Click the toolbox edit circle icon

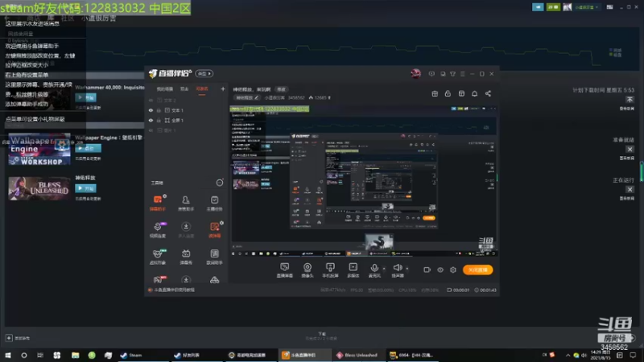pyautogui.click(x=220, y=183)
